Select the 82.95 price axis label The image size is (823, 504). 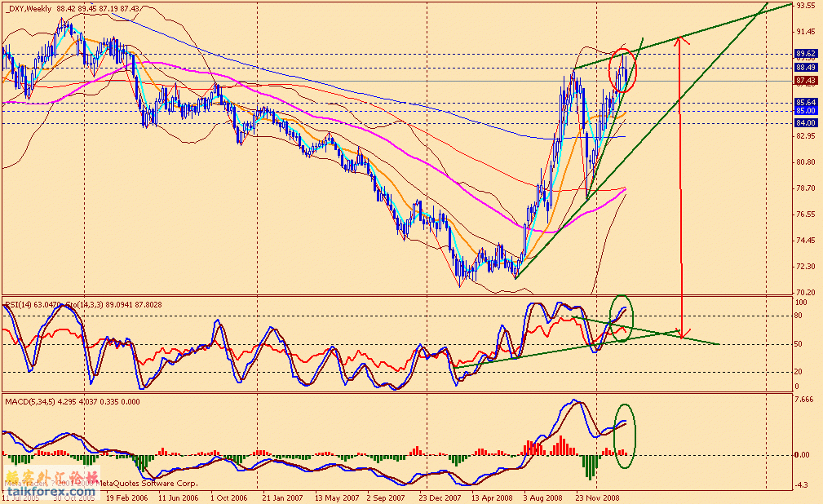pyautogui.click(x=806, y=136)
